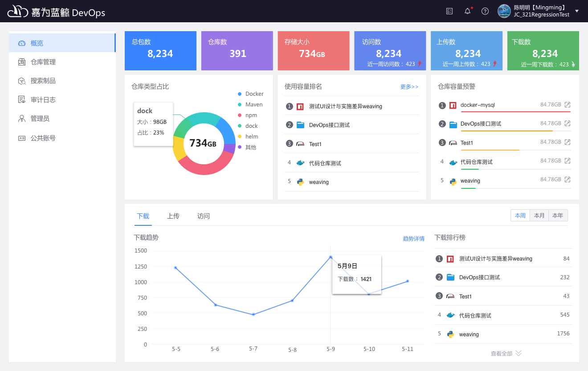Open external link icon for Test1 warning
This screenshot has height=371, width=588.
click(568, 142)
